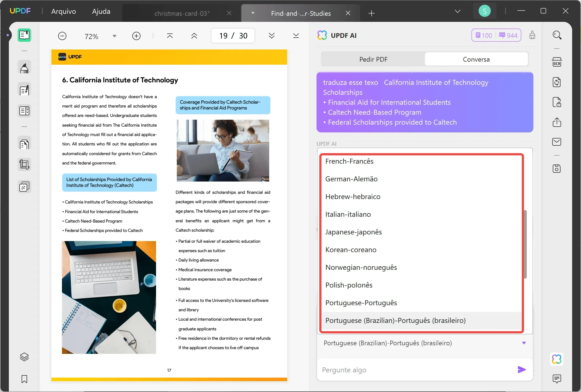Open the Arquivo menu
The image size is (581, 392).
(x=64, y=11)
